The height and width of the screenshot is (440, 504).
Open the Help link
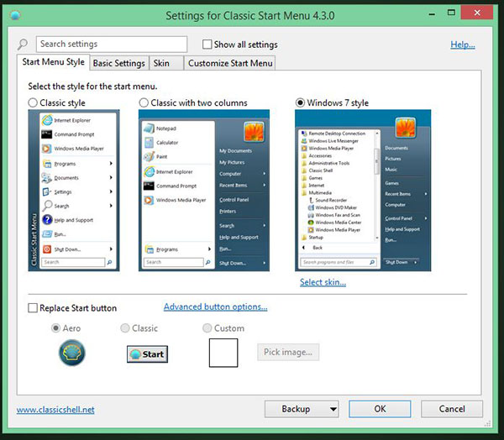[463, 45]
